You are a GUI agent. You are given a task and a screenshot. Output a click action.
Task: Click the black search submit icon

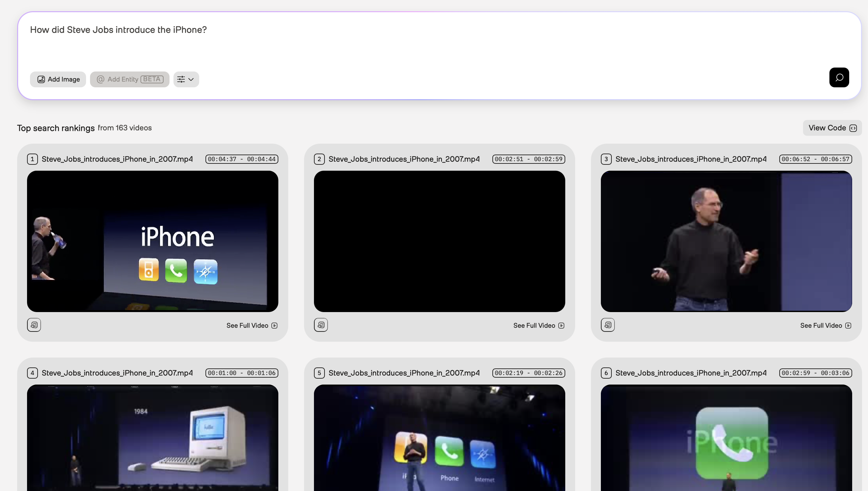tap(839, 77)
